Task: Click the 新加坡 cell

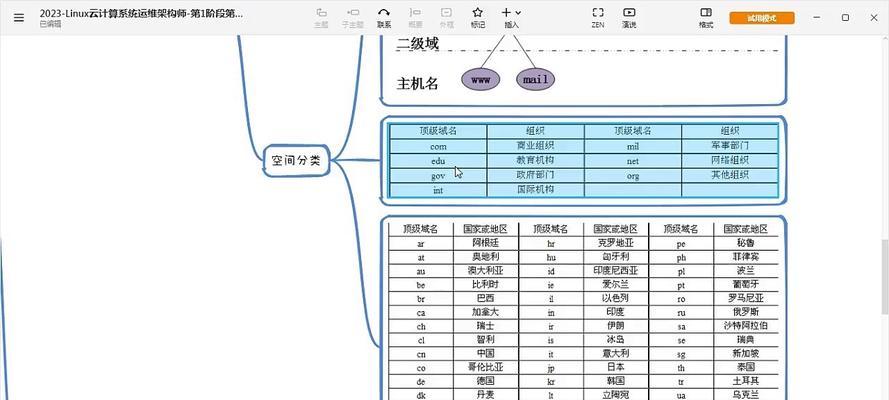Action: tap(746, 354)
